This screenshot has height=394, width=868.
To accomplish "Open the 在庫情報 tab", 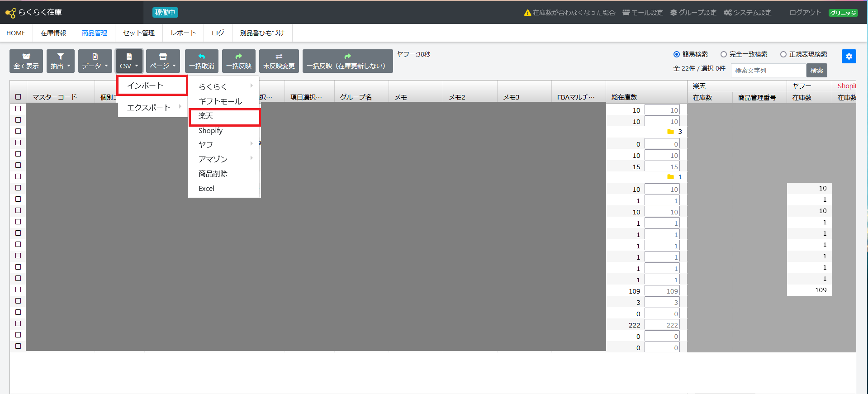I will click(x=53, y=33).
